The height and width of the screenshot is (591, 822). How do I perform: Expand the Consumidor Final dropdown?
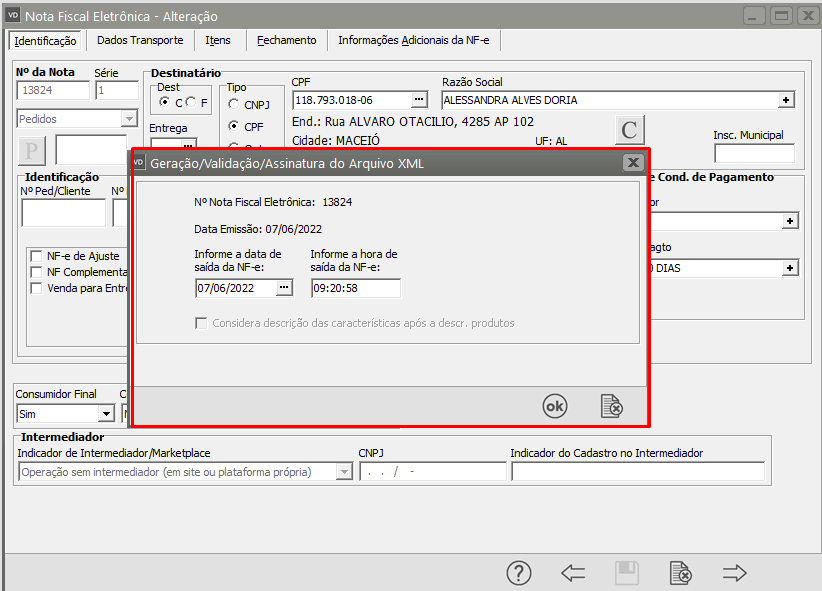click(106, 414)
